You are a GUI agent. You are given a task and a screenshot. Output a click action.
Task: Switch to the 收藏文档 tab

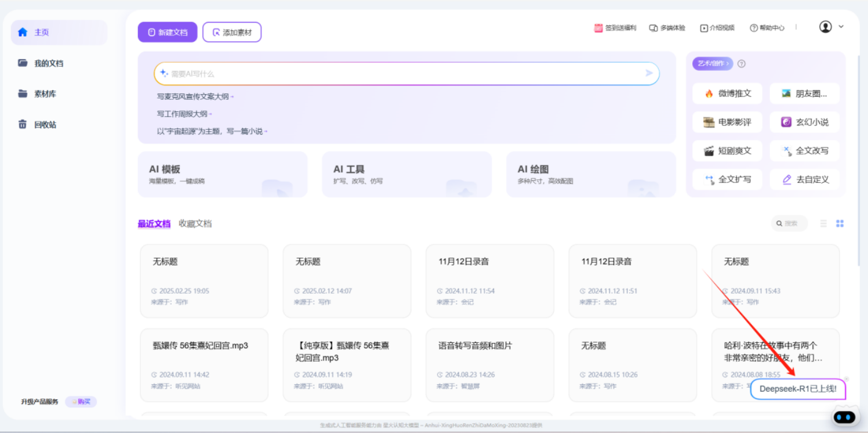(195, 223)
